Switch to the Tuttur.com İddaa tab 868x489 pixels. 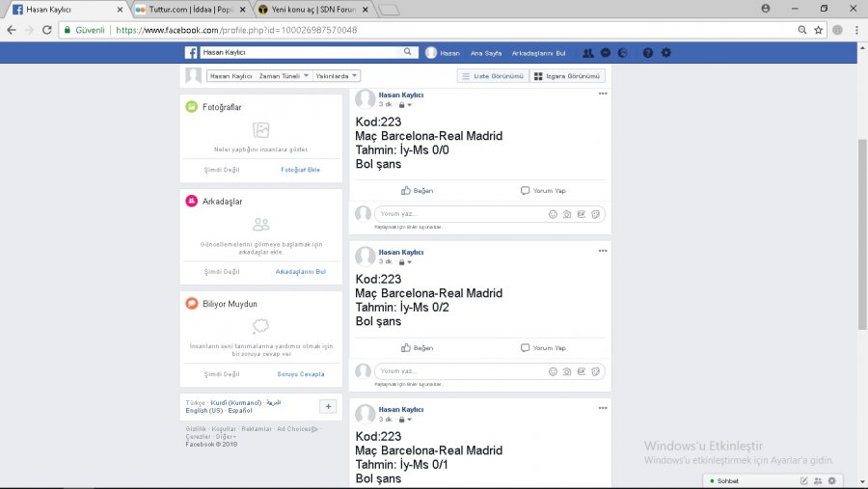pyautogui.click(x=191, y=10)
